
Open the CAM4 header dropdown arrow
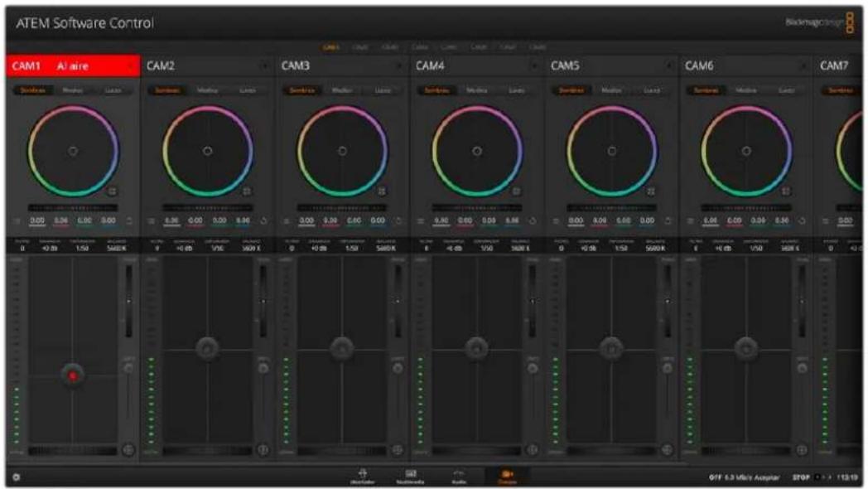(x=535, y=66)
